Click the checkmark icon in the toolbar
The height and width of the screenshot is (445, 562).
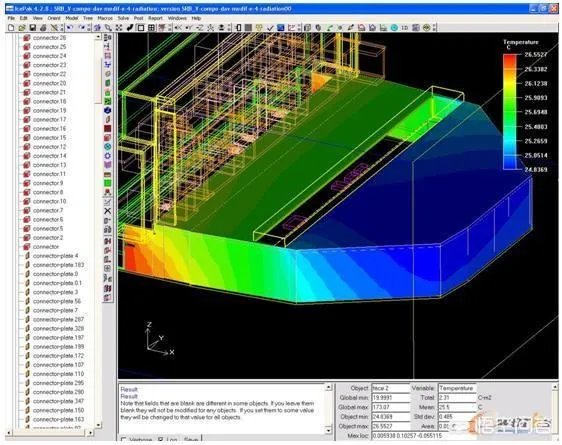270,28
